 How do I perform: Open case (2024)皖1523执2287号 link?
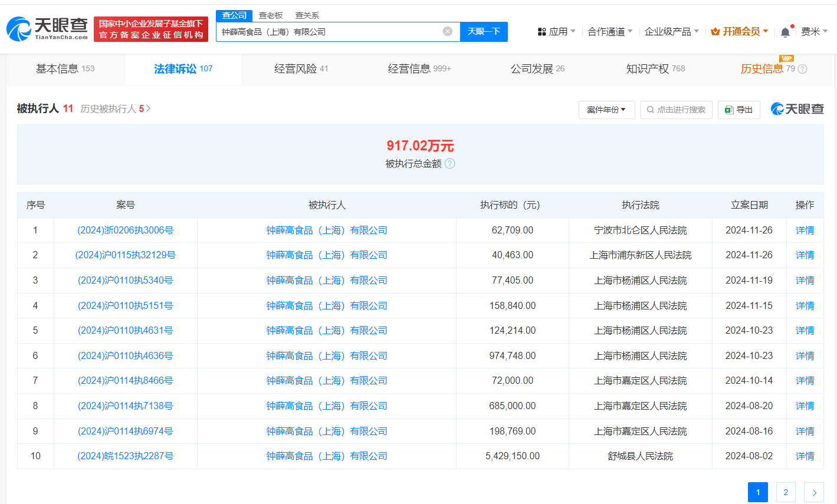coord(125,456)
